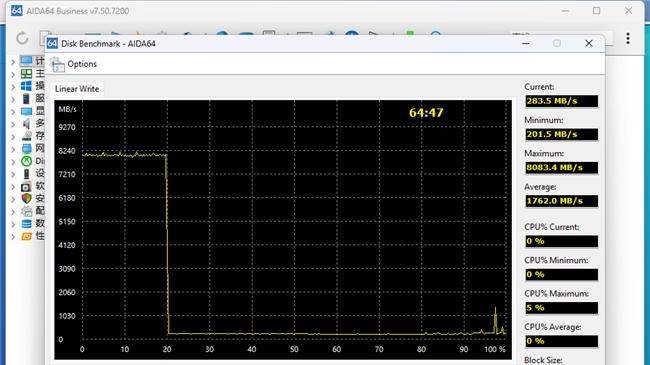Click the elapsed time 64:47 on graph
This screenshot has height=365, width=650.
click(x=426, y=113)
